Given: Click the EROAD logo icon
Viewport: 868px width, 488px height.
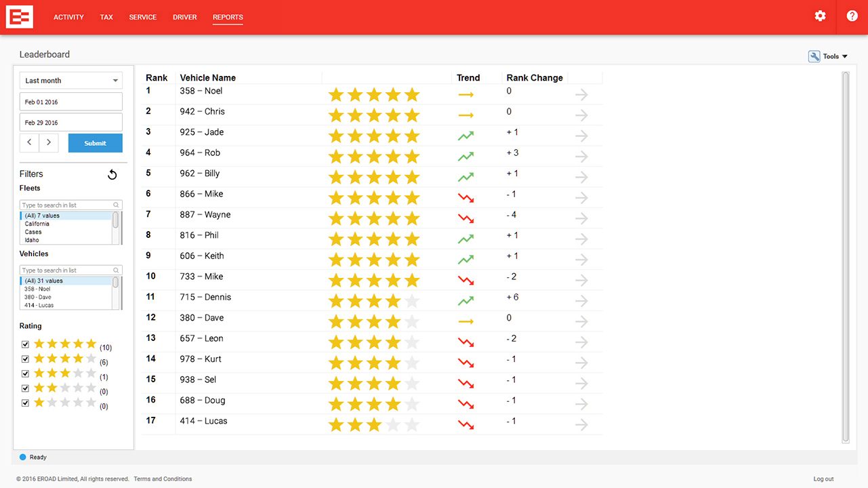Looking at the screenshot, I should click(20, 17).
